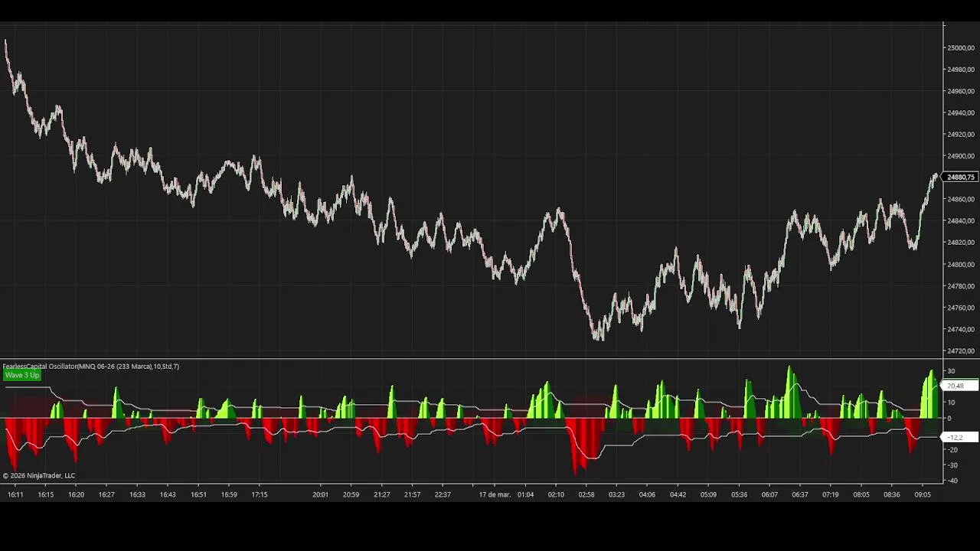The image size is (980, 551).
Task: Click the 24980,00 price axis label
Action: coord(961,70)
